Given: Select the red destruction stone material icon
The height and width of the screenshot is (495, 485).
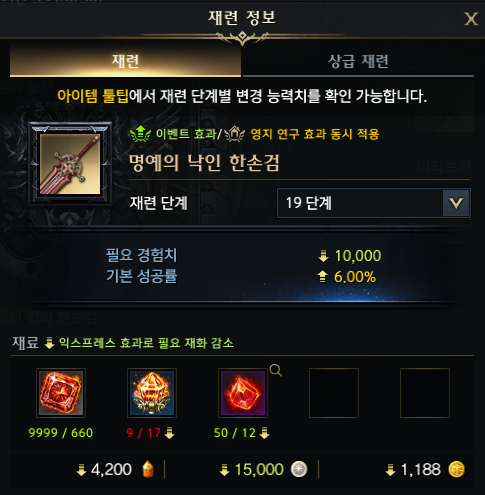Looking at the screenshot, I should pyautogui.click(x=61, y=393).
